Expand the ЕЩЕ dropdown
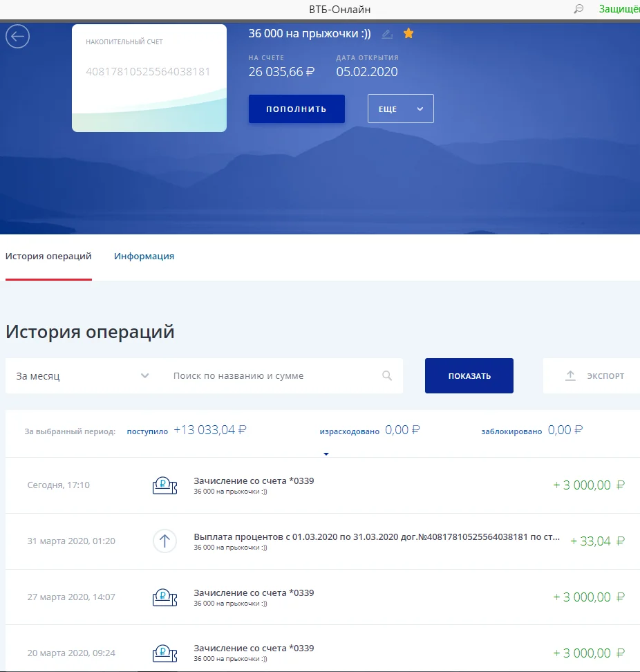The height and width of the screenshot is (672, 640). tap(400, 109)
